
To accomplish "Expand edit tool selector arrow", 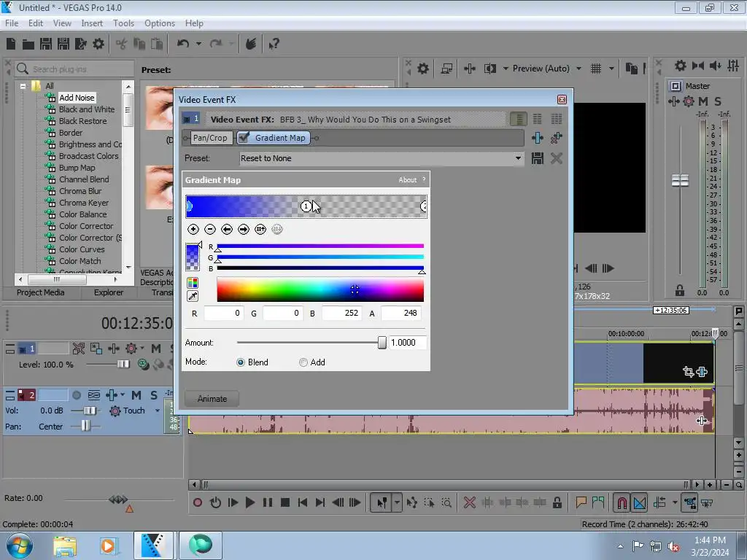I will click(396, 502).
